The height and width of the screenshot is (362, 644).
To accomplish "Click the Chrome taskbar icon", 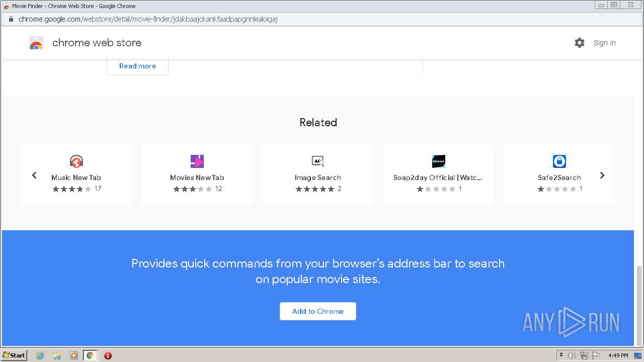I will click(90, 355).
